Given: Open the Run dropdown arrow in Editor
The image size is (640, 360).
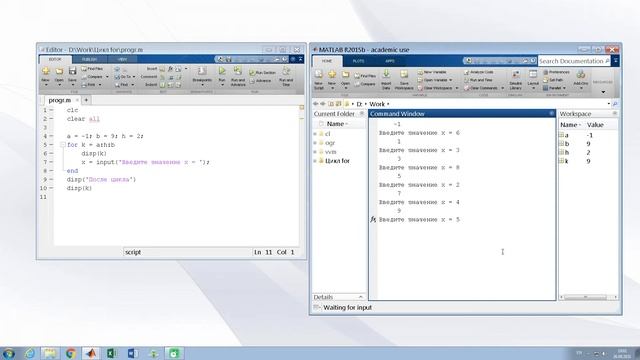Looking at the screenshot, I should tap(222, 84).
